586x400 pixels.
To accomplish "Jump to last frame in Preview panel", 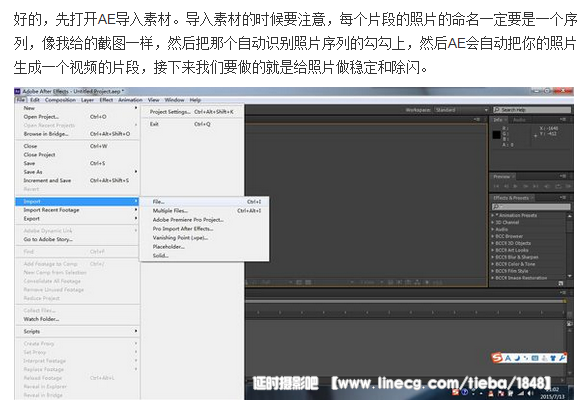I will (536, 186).
